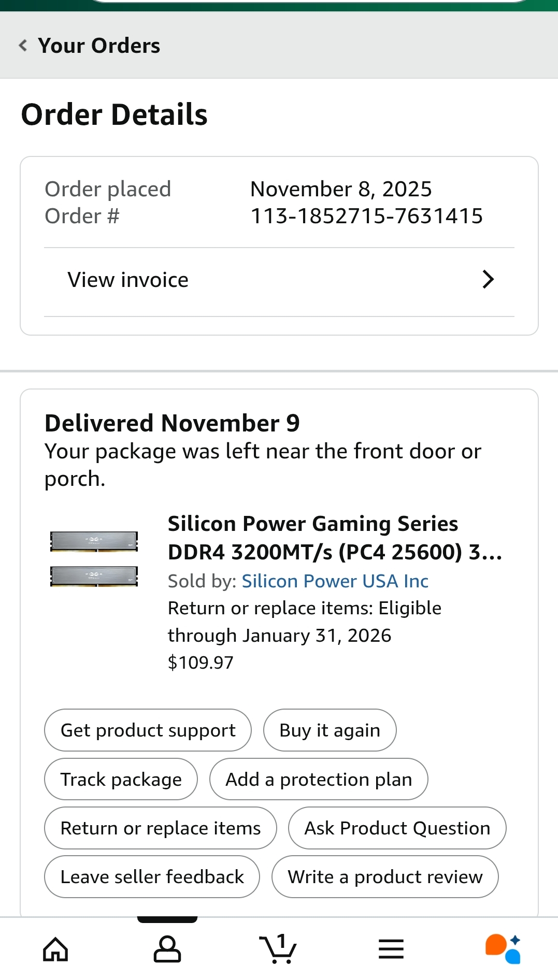Expand the View invoice chevron arrow
558x980 pixels.
point(488,280)
